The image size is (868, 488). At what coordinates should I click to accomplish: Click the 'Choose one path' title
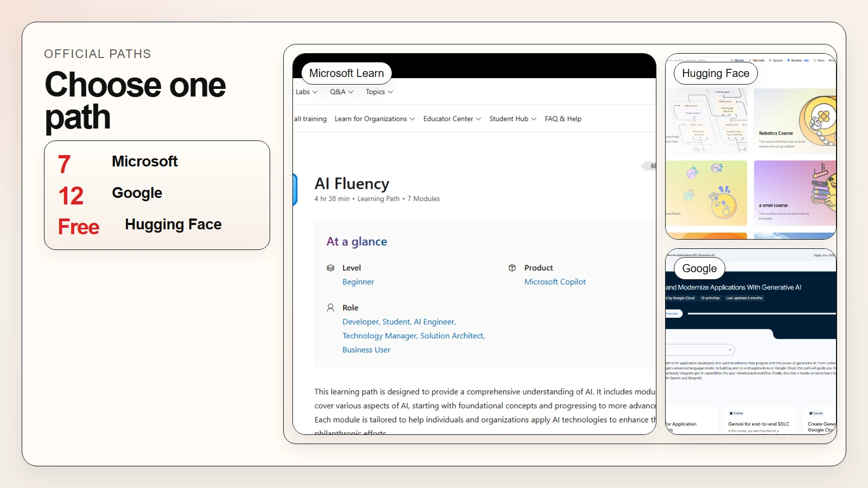pos(135,101)
